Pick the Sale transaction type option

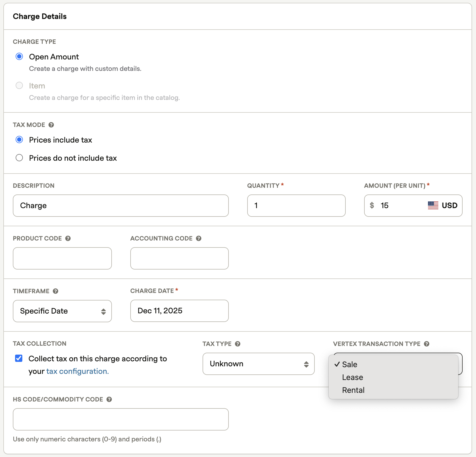(x=350, y=364)
